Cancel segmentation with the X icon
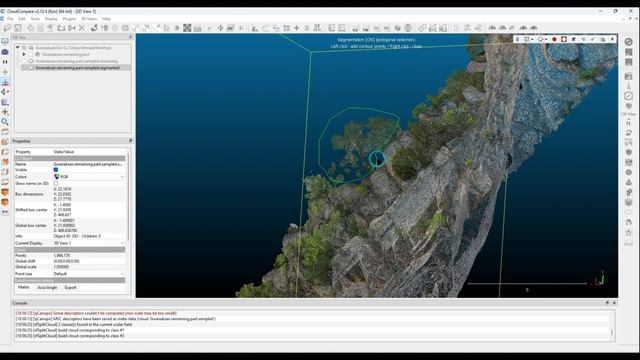The image size is (640, 360). tap(612, 39)
